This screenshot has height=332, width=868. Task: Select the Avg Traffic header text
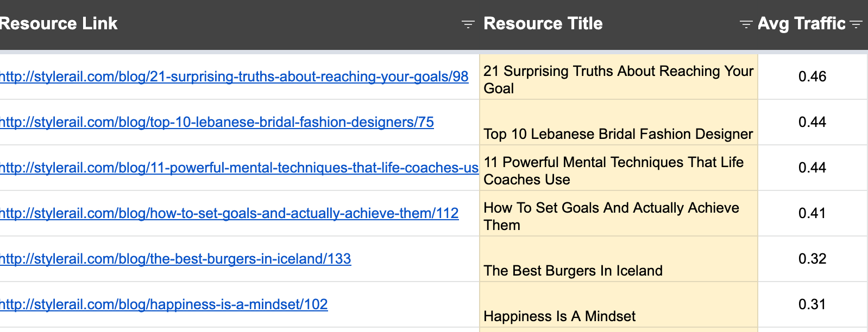[801, 23]
